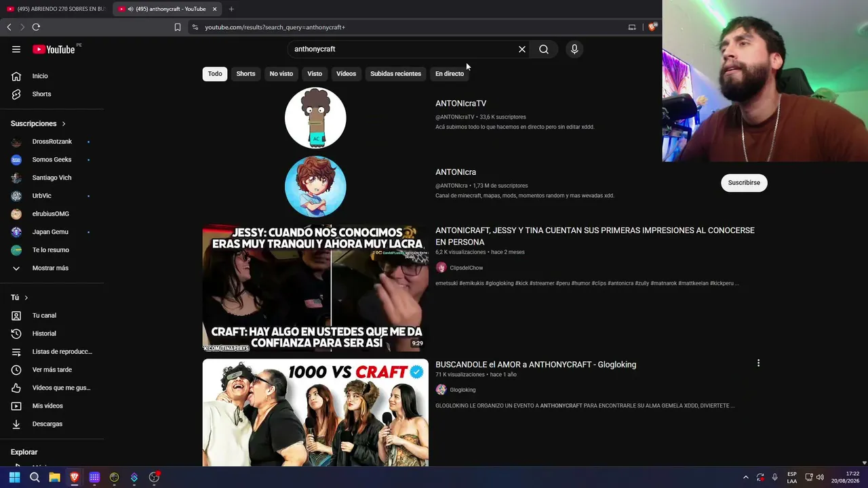Open ANTONICRAFT, JESSY Y TINA video title
This screenshot has width=868, height=488.
click(595, 236)
